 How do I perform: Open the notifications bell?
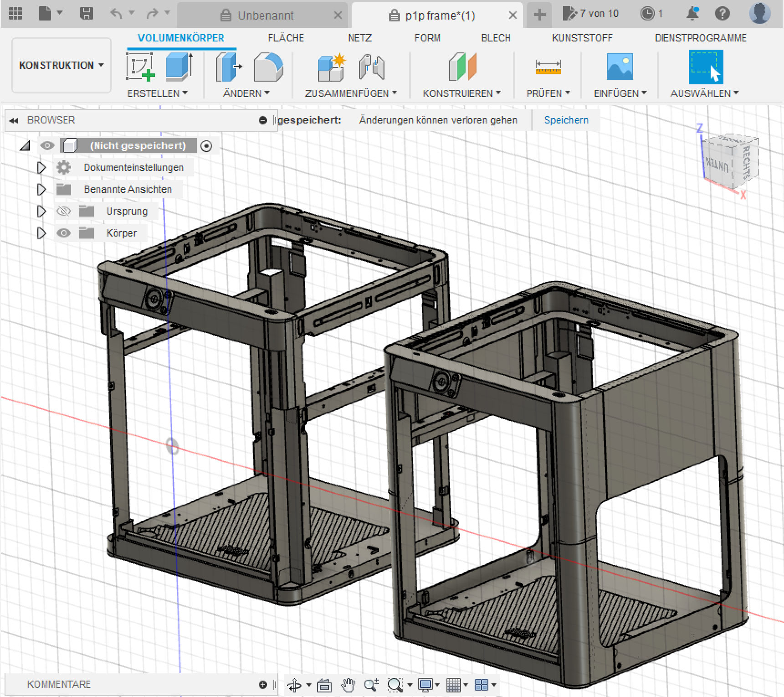692,13
